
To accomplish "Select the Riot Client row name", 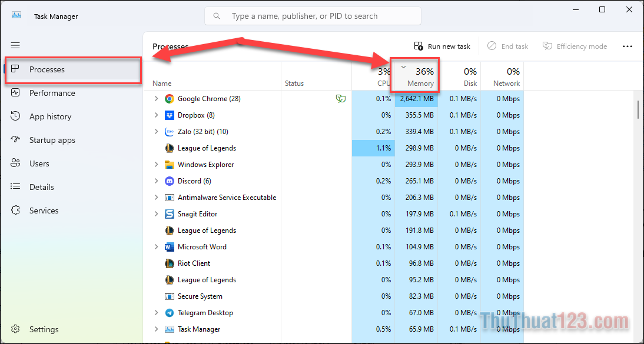I will [x=194, y=263].
